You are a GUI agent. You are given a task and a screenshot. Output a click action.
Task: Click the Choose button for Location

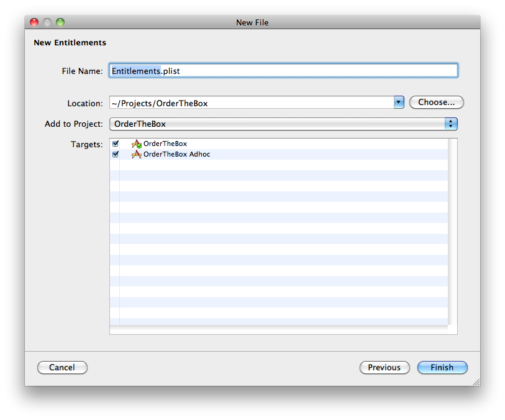[x=436, y=102]
